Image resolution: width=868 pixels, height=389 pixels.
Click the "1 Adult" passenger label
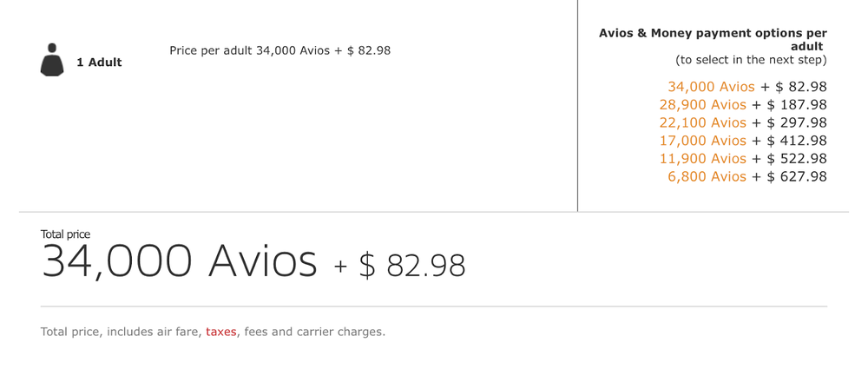[99, 63]
